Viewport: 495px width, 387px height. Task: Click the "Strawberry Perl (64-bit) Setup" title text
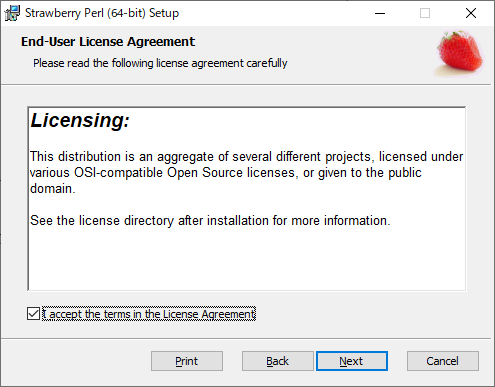[x=102, y=13]
